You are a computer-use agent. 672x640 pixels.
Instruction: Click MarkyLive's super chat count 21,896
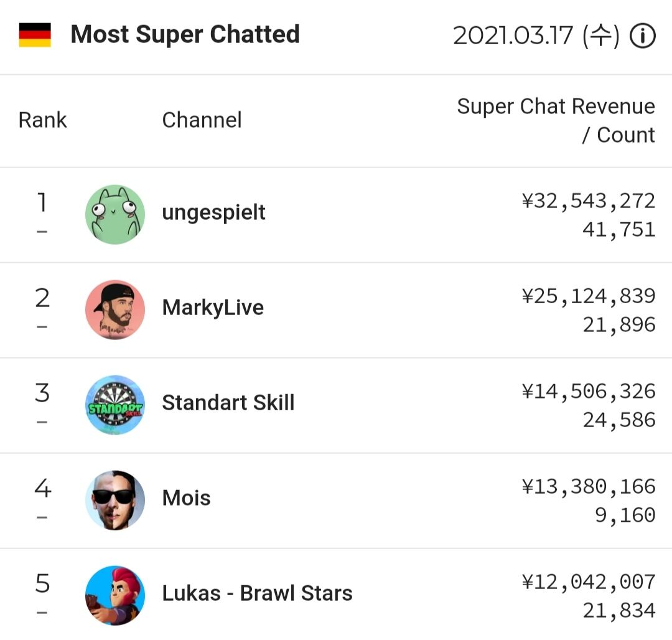(x=619, y=325)
